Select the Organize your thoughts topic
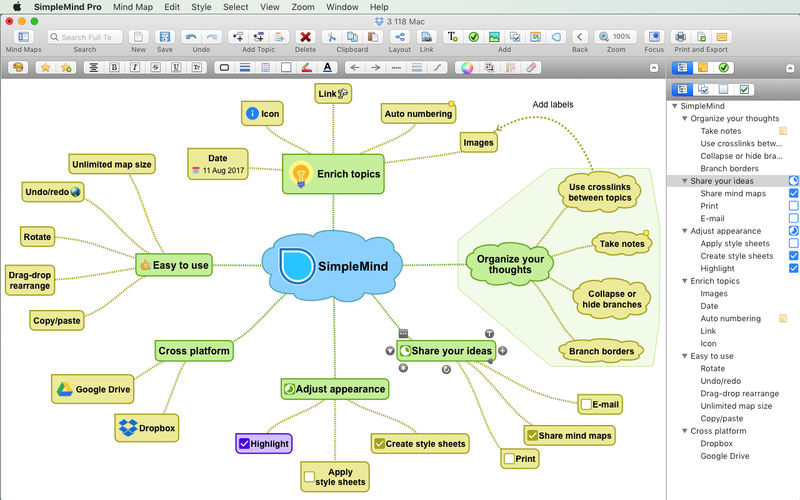 [x=509, y=264]
